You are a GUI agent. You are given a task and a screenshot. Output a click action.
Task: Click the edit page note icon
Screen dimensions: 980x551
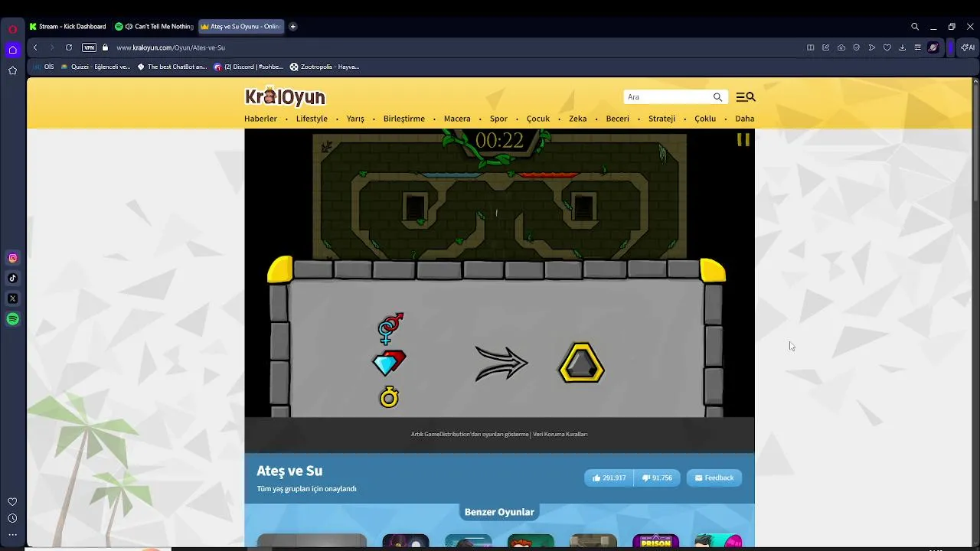(825, 47)
